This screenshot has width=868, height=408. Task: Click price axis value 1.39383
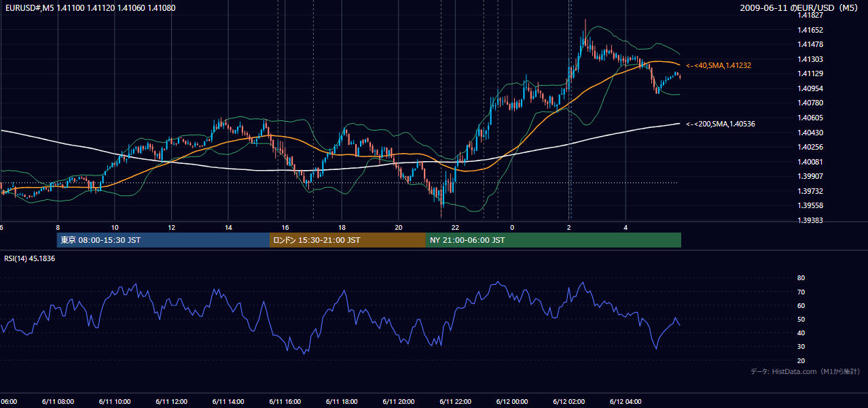click(811, 220)
